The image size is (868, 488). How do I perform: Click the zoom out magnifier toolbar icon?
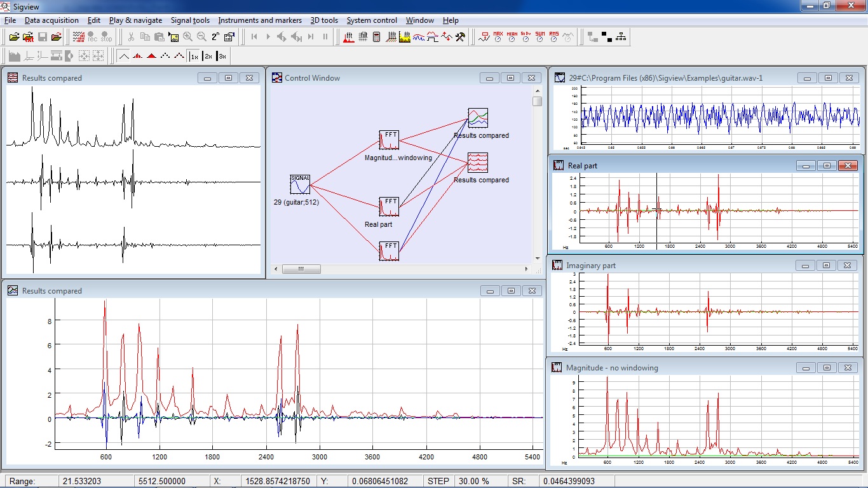click(x=201, y=37)
